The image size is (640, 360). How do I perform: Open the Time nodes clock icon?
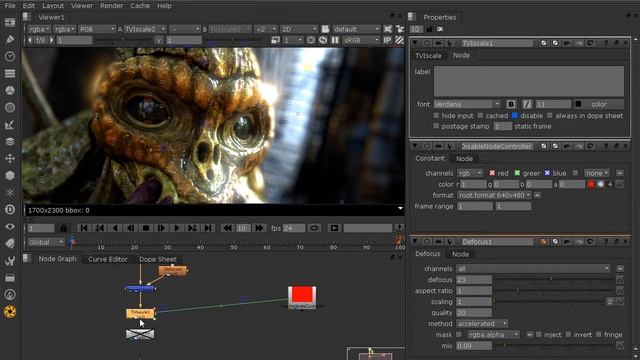click(x=10, y=56)
